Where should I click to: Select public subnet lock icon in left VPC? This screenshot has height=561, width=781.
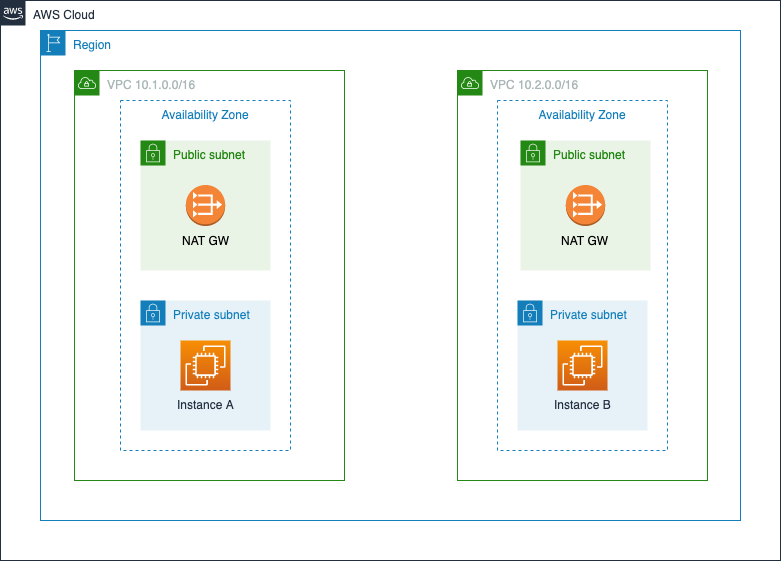tap(153, 153)
